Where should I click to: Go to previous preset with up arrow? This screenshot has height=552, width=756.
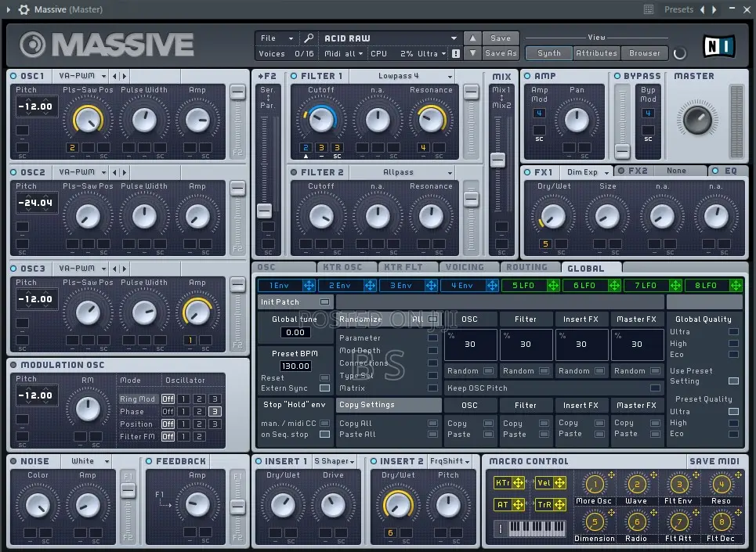pyautogui.click(x=472, y=38)
